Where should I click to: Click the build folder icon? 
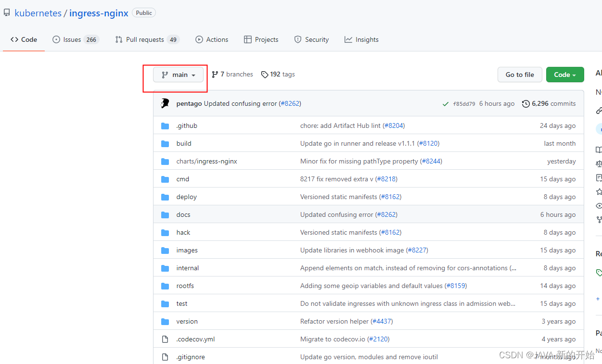click(165, 143)
